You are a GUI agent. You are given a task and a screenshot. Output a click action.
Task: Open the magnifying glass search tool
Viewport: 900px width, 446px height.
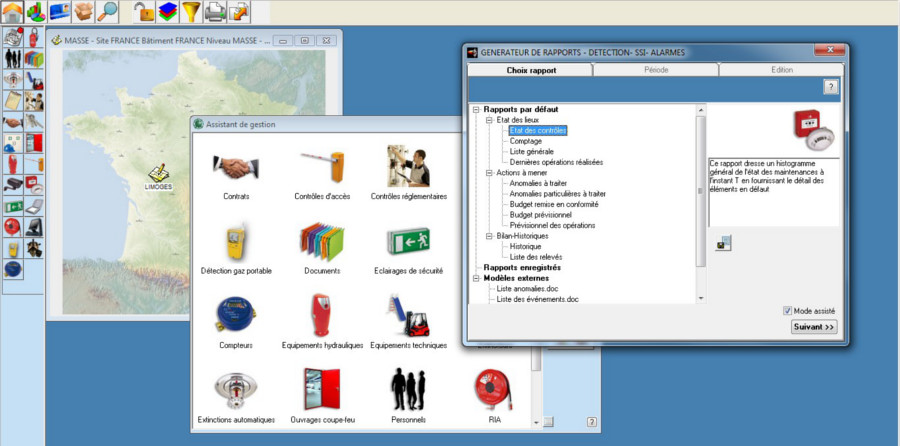tap(107, 11)
